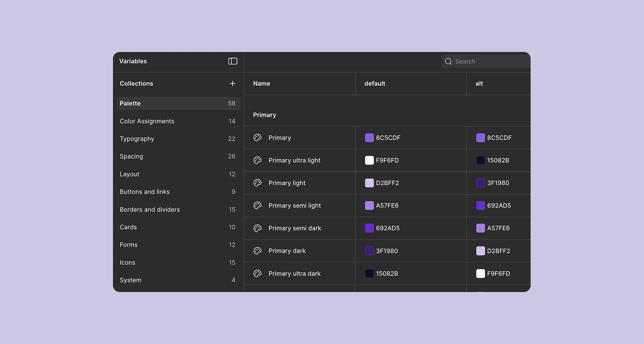Collapse the sidebar with the panel icon
The height and width of the screenshot is (344, 644).
coord(232,61)
